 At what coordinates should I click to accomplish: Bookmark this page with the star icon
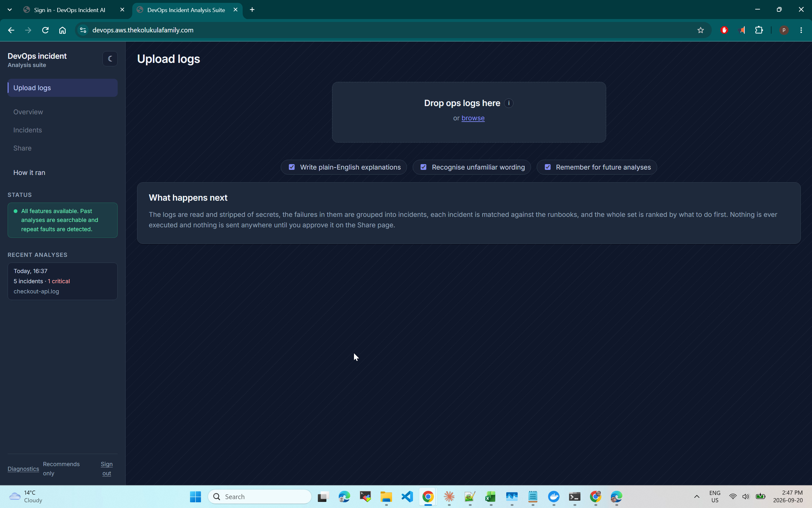point(701,30)
